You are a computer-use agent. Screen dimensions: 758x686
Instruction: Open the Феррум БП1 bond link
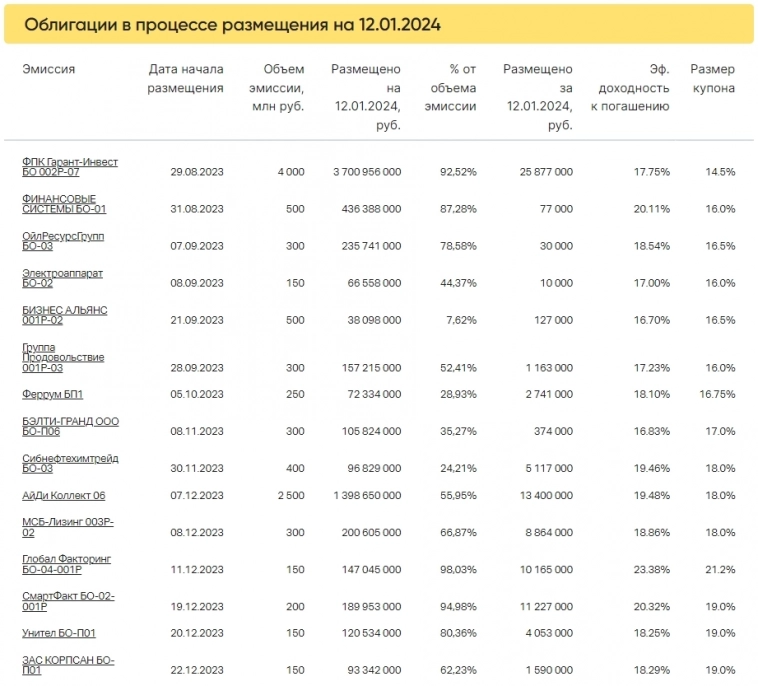click(x=52, y=394)
